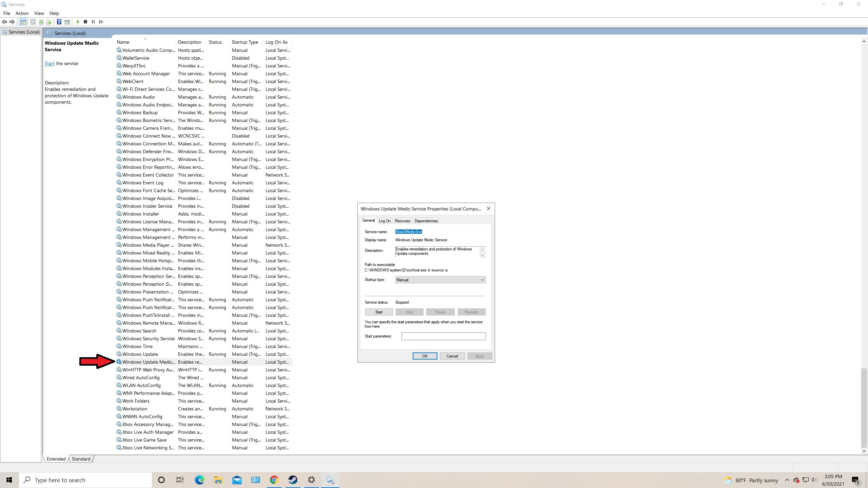Click the taskbar search box
The width and height of the screenshot is (868, 488).
85,480
